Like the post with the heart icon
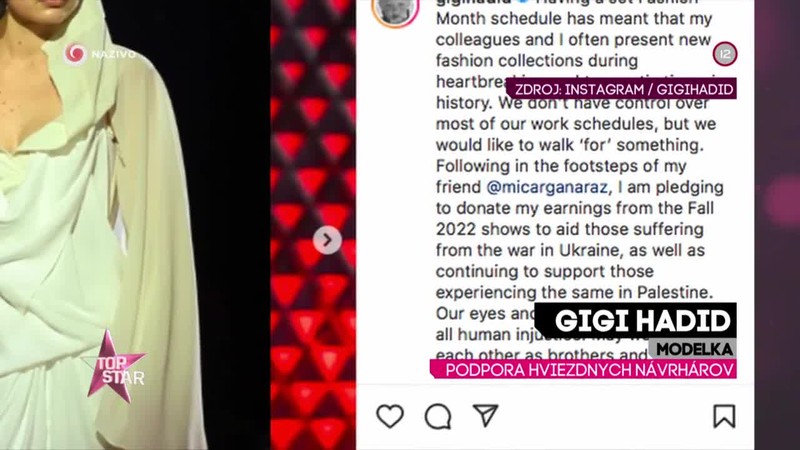800x450 pixels. (390, 416)
